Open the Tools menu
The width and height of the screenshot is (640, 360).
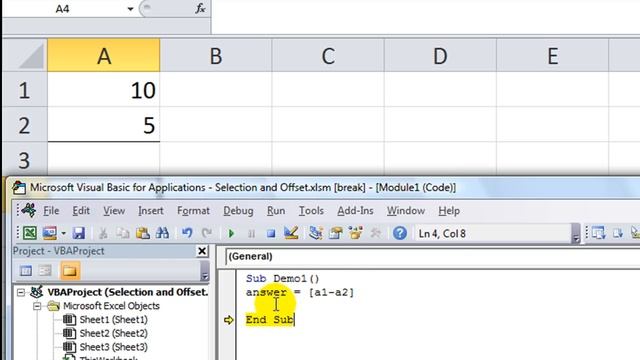pyautogui.click(x=311, y=211)
